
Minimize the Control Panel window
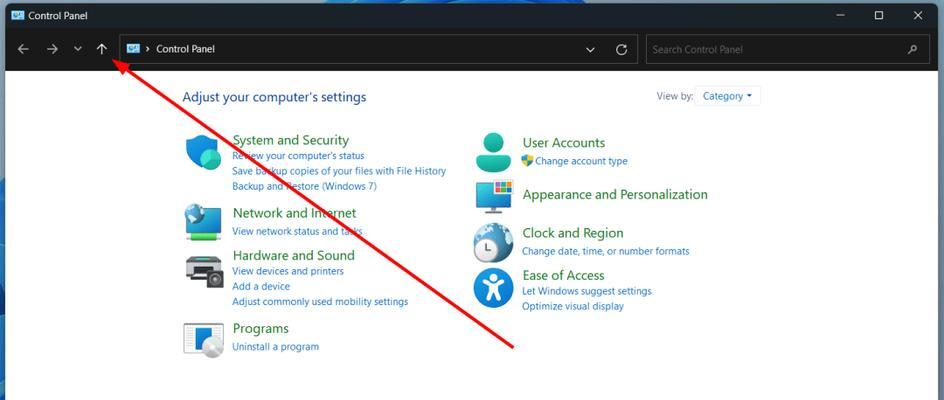coord(840,16)
